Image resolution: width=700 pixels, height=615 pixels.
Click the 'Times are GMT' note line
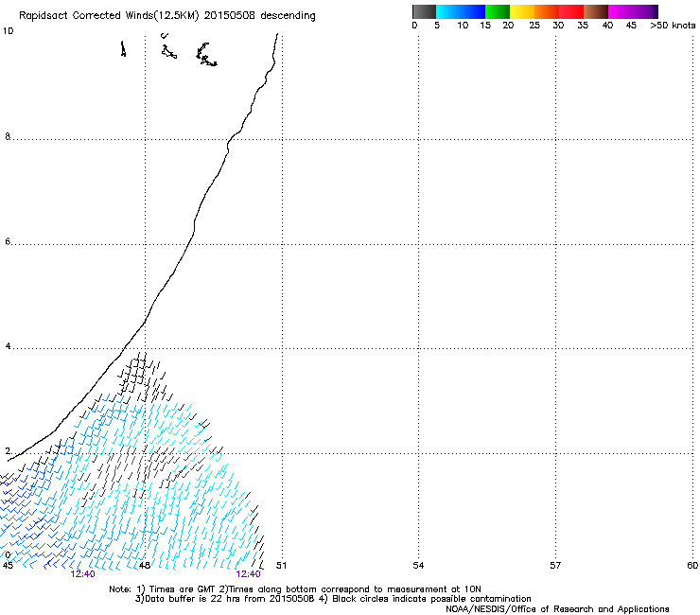295,589
